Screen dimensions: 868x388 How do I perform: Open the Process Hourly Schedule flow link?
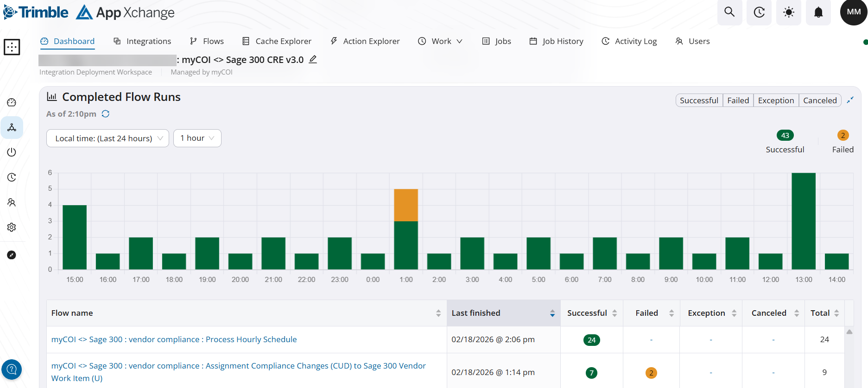pyautogui.click(x=174, y=339)
